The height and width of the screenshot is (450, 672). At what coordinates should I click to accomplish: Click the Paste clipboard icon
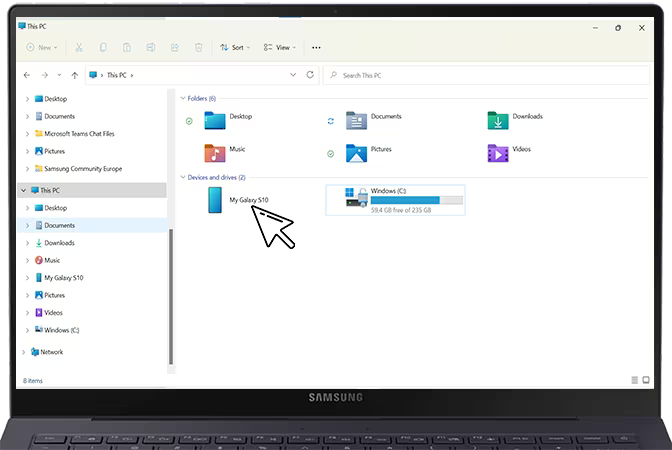click(x=127, y=48)
